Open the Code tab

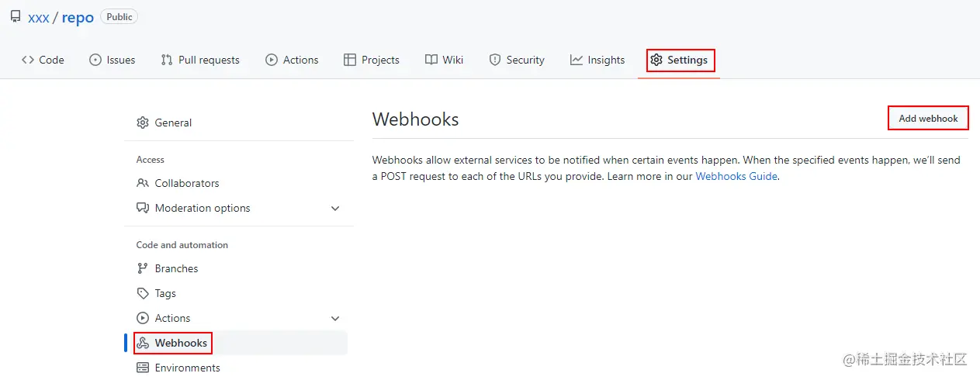[x=43, y=60]
